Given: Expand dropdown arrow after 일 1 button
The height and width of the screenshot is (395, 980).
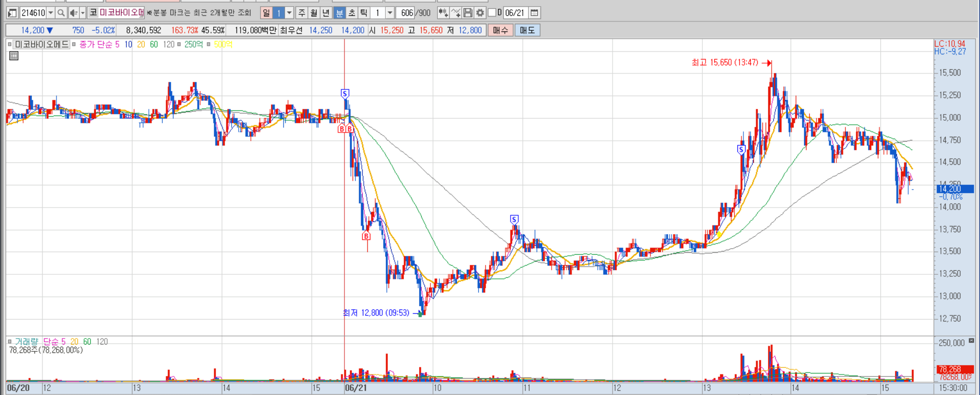Looking at the screenshot, I should point(289,13).
